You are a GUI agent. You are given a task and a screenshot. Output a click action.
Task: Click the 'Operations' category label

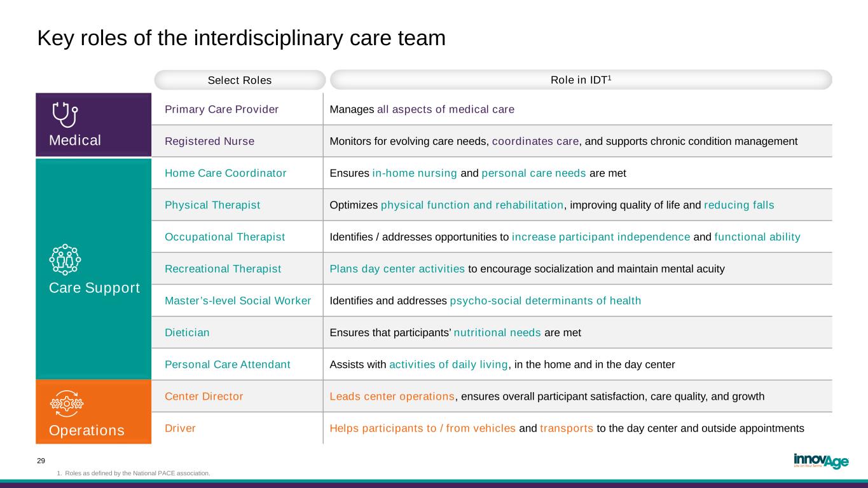[86, 430]
